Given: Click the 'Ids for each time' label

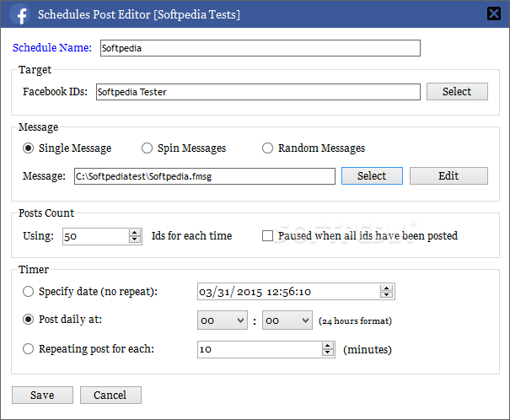Looking at the screenshot, I should (191, 236).
